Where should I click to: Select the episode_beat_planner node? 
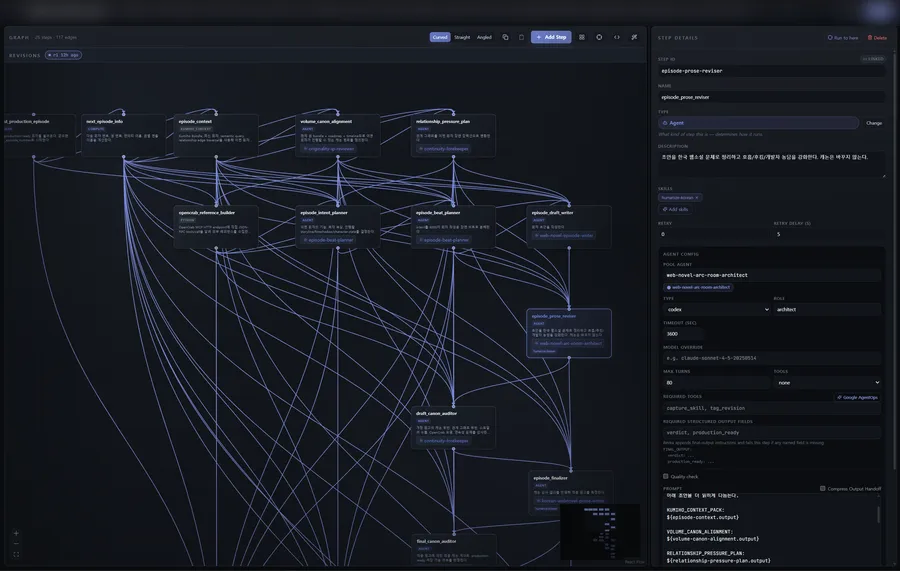click(453, 227)
